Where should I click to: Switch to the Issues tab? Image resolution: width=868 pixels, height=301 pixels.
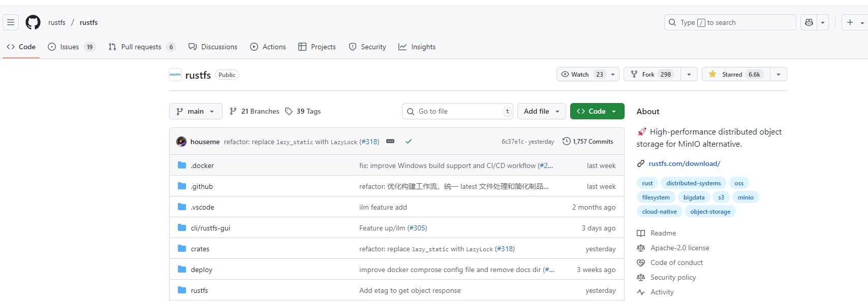click(72, 47)
